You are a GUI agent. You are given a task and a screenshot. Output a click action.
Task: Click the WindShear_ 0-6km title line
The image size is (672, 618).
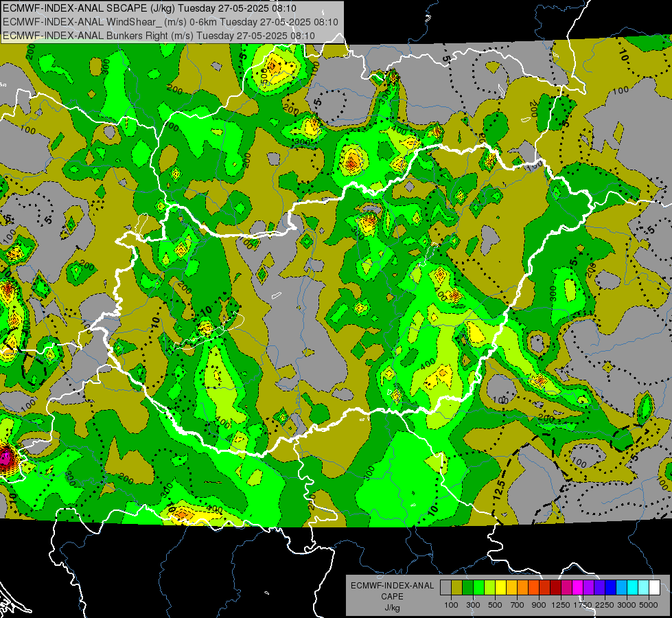(170, 22)
